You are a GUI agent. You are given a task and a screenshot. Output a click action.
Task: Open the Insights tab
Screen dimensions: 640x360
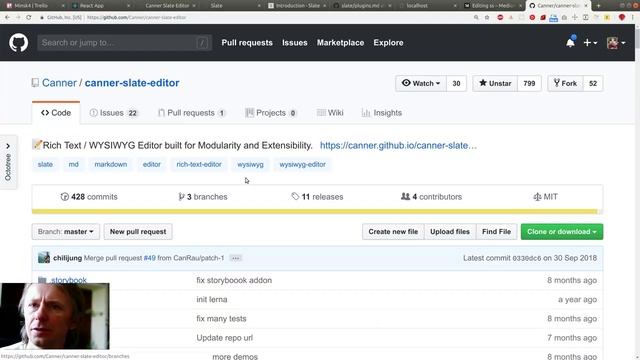(382, 113)
